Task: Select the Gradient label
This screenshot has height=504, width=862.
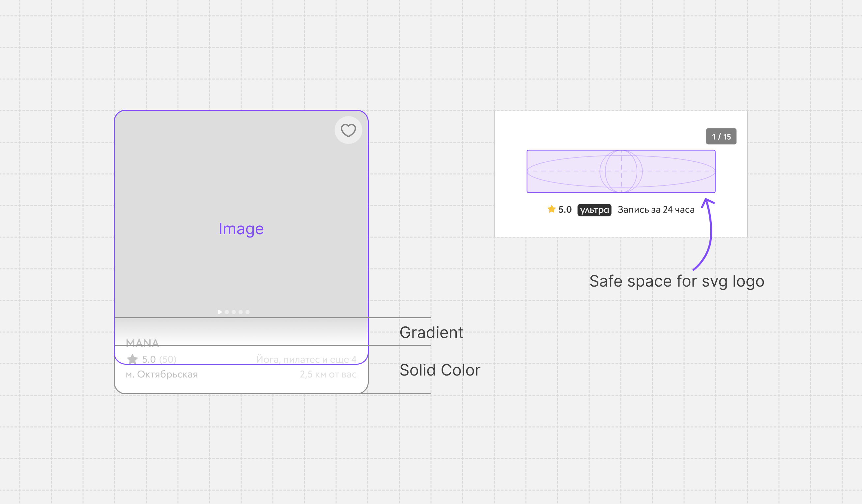Action: (431, 332)
